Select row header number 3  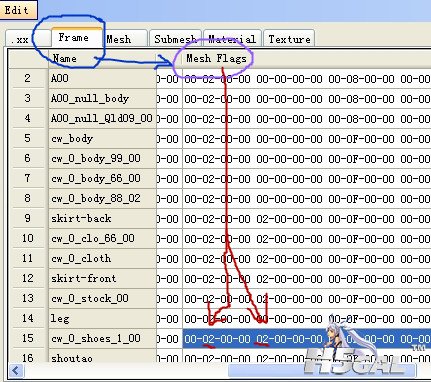tap(28, 98)
